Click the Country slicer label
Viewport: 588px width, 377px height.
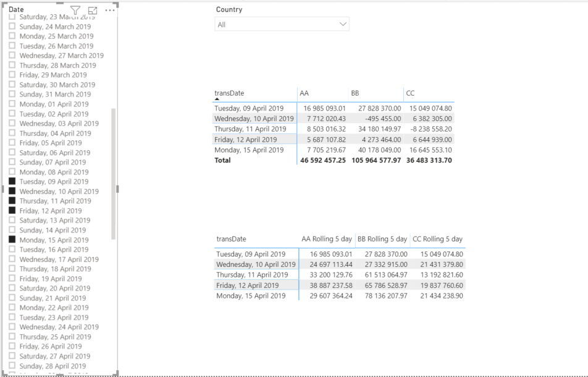(229, 9)
